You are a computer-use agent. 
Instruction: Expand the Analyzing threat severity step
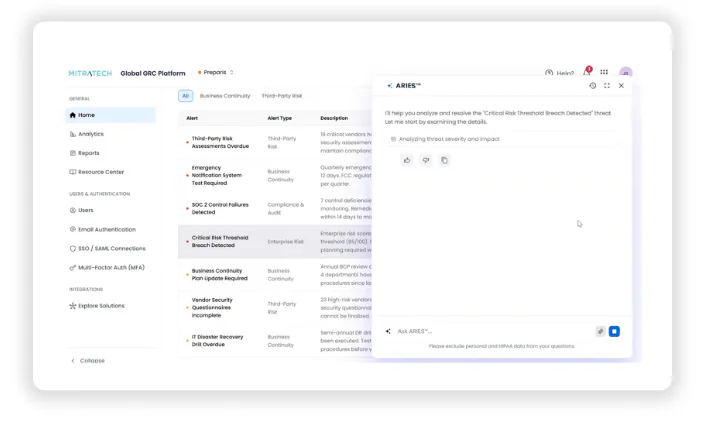[x=502, y=139]
